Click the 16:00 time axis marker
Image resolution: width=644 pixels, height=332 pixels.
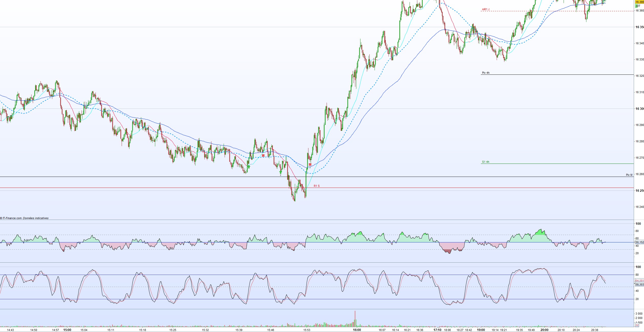click(x=357, y=330)
